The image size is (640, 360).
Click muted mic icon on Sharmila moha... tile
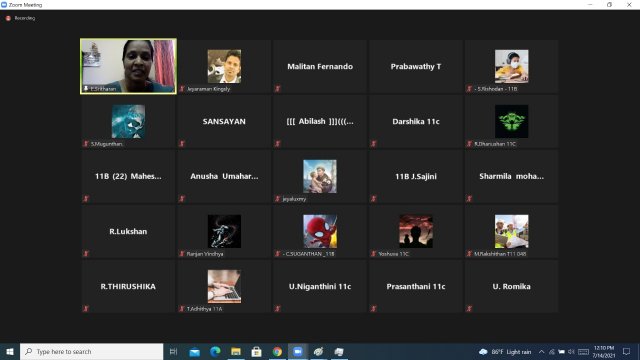coord(469,199)
